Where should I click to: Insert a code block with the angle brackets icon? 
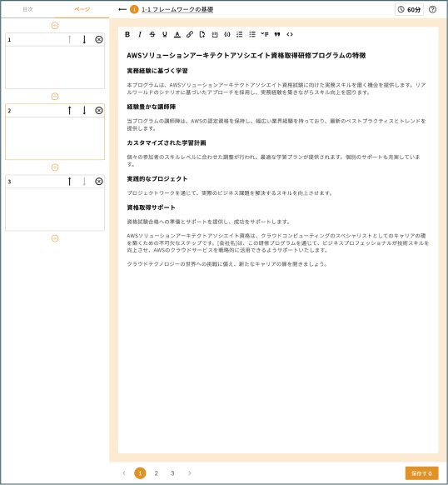[290, 34]
